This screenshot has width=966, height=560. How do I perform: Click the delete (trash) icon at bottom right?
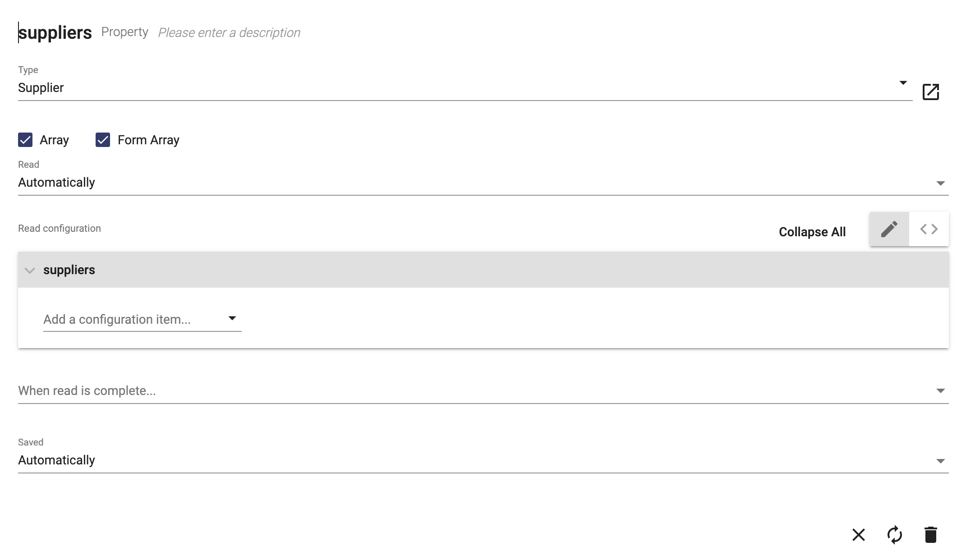931,534
